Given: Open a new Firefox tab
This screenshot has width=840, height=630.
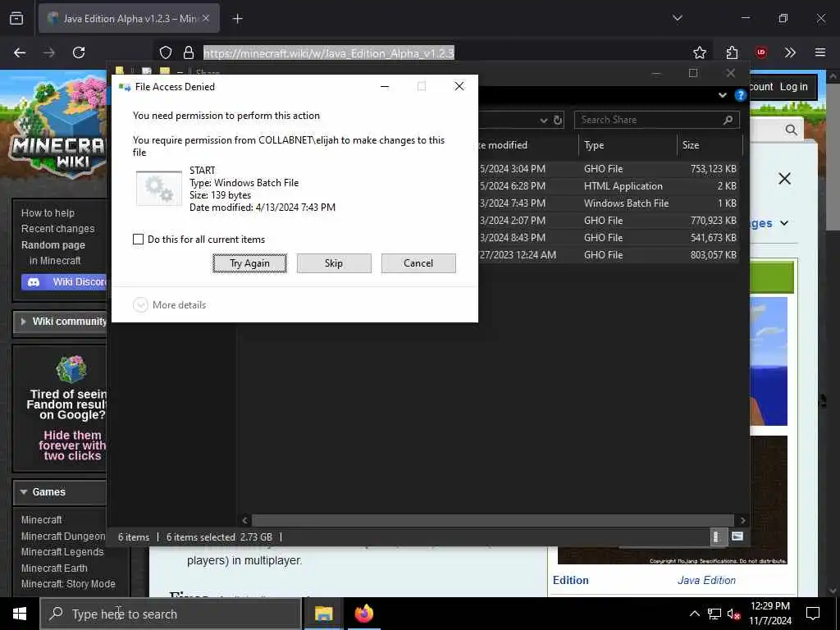Looking at the screenshot, I should (237, 19).
